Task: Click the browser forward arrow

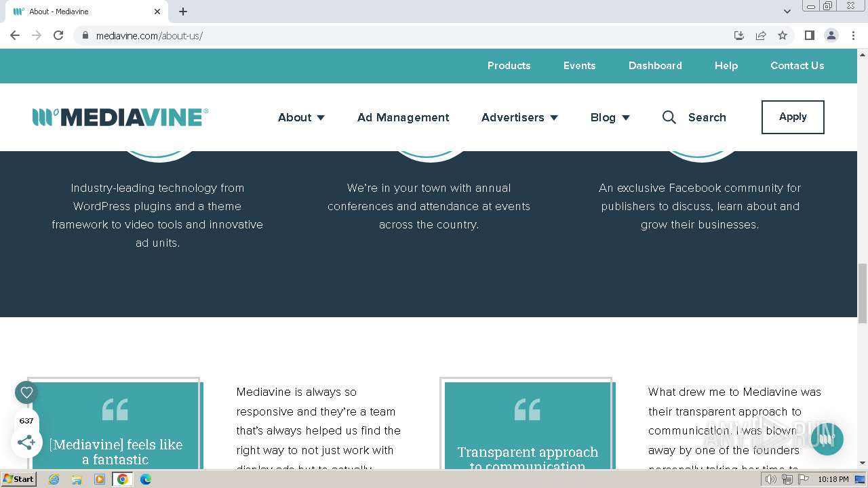Action: 37,35
